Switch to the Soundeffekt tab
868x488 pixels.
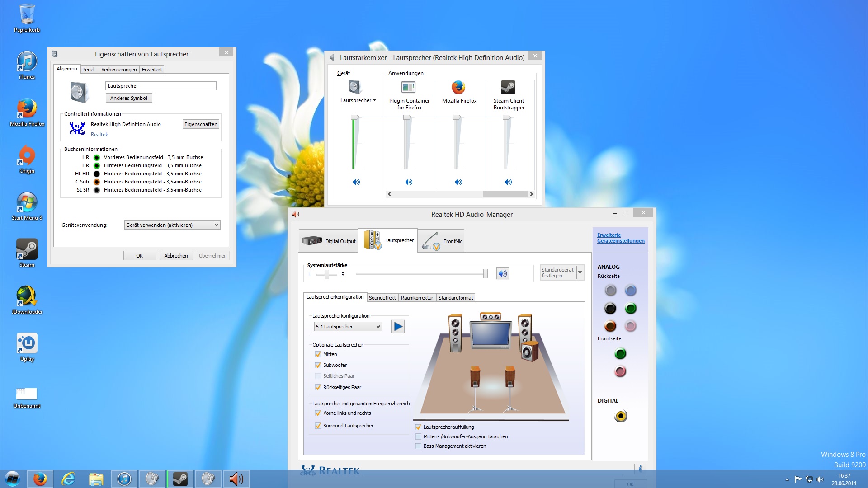[382, 297]
